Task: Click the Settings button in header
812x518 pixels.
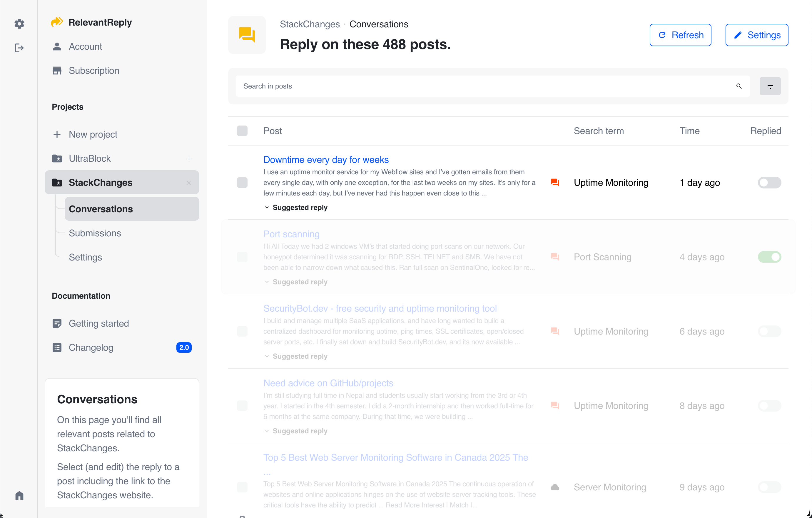Action: (x=756, y=35)
